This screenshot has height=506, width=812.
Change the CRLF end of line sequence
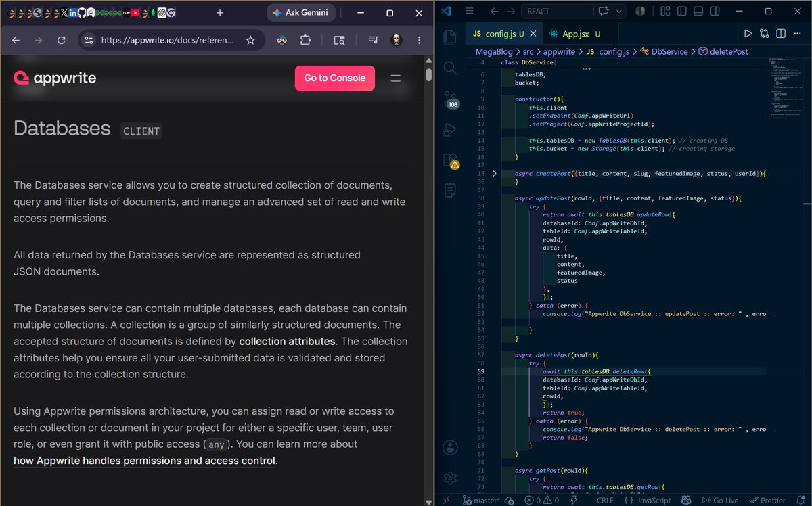(605, 500)
